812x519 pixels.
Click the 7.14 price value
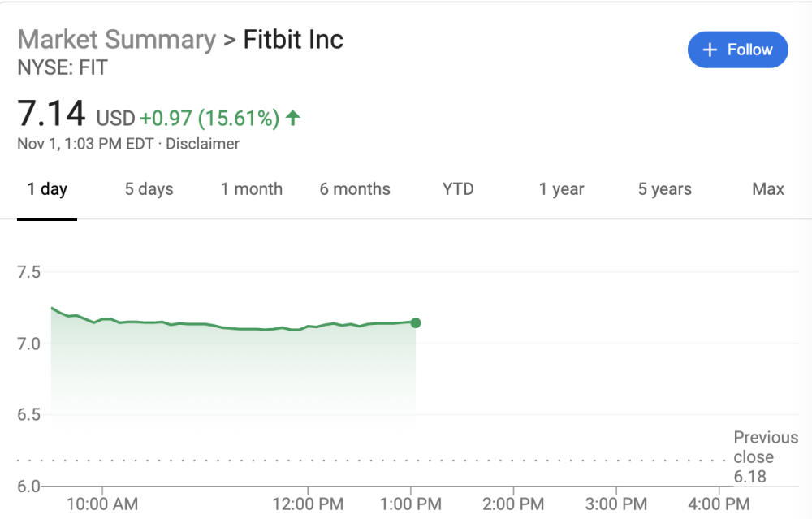point(51,114)
